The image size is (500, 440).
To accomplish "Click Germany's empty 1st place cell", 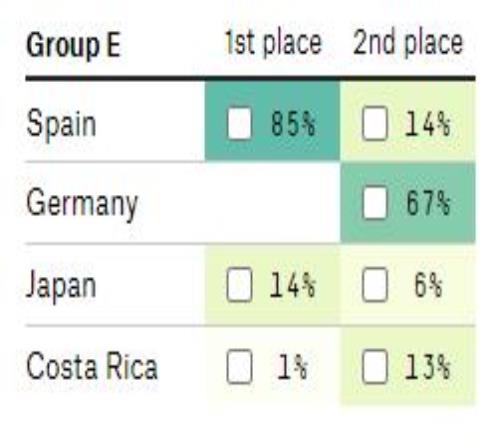I will click(x=272, y=203).
